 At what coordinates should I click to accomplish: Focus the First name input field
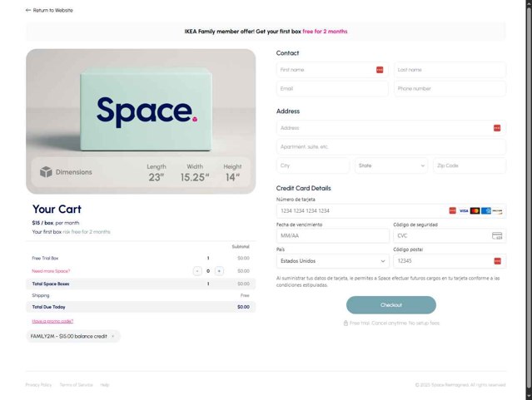[x=332, y=70]
